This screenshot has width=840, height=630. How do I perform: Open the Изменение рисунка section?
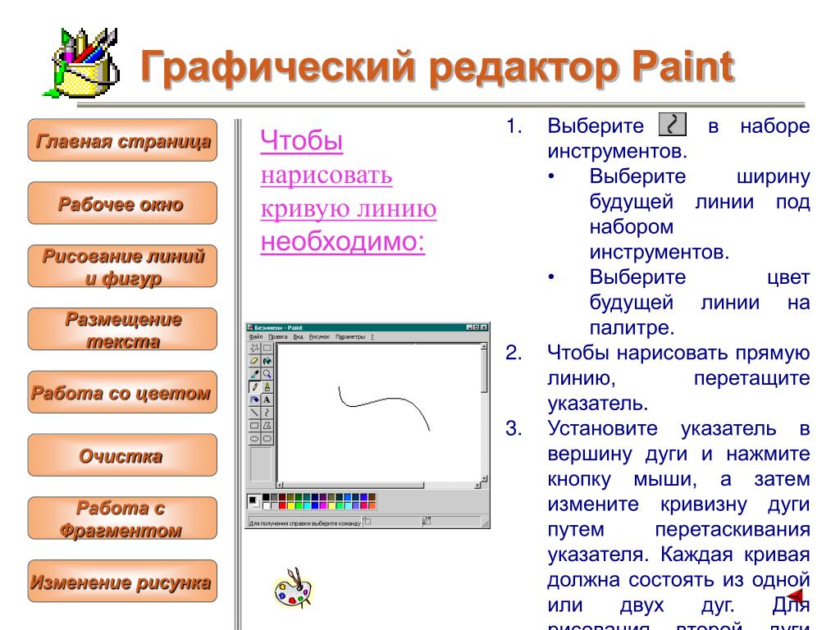(123, 582)
